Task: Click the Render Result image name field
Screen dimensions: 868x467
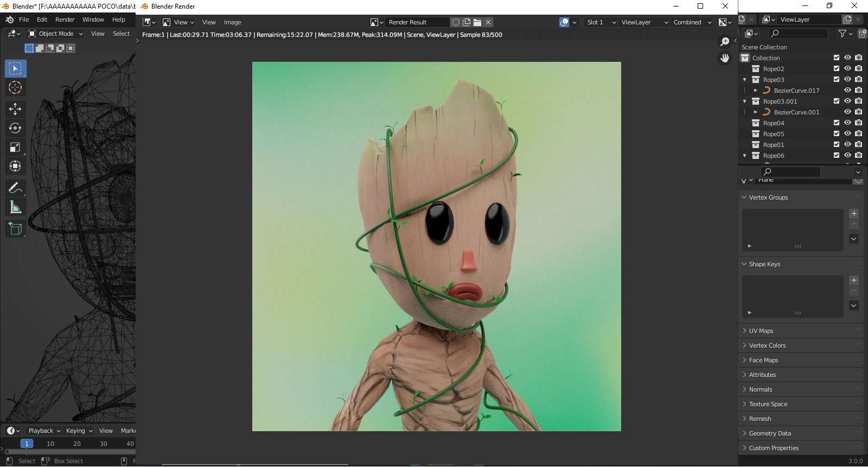Action: 417,22
